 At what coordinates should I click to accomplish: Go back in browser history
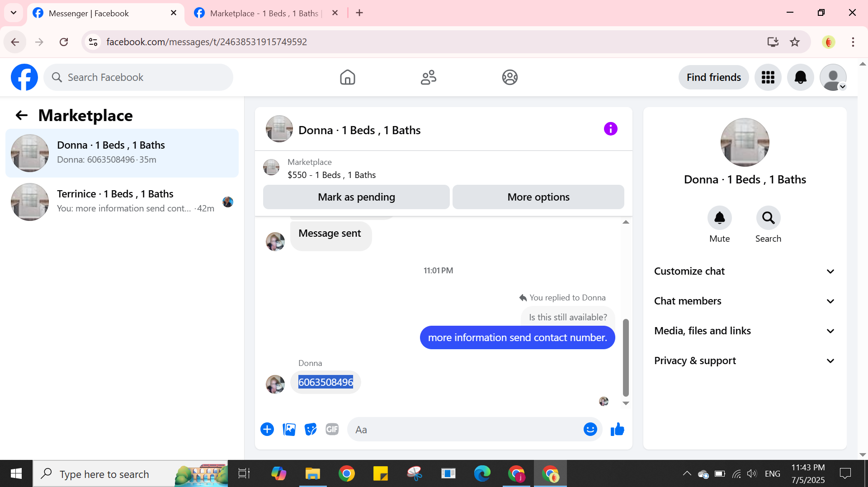15,42
